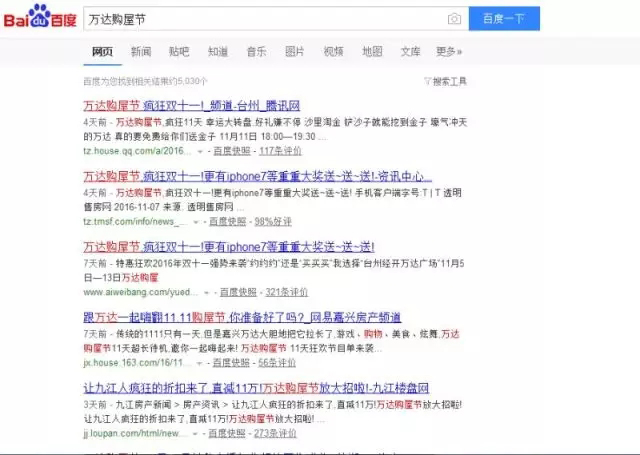This screenshot has height=455, width=640.
Task: Expand dropdown arrow beside tz.tmsf.com
Action: [196, 222]
